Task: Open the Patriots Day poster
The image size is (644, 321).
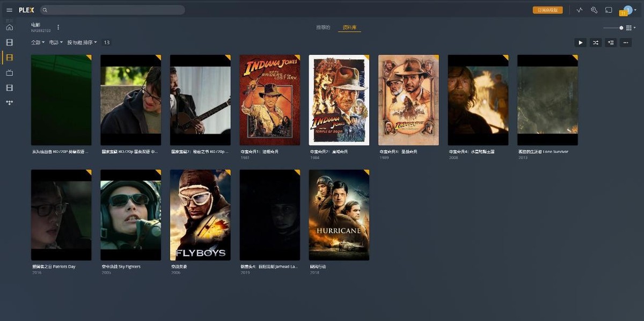Action: pyautogui.click(x=61, y=215)
